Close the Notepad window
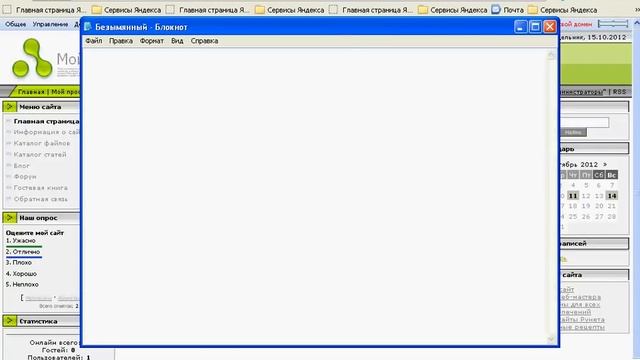This screenshot has width=640, height=360. coord(550,27)
